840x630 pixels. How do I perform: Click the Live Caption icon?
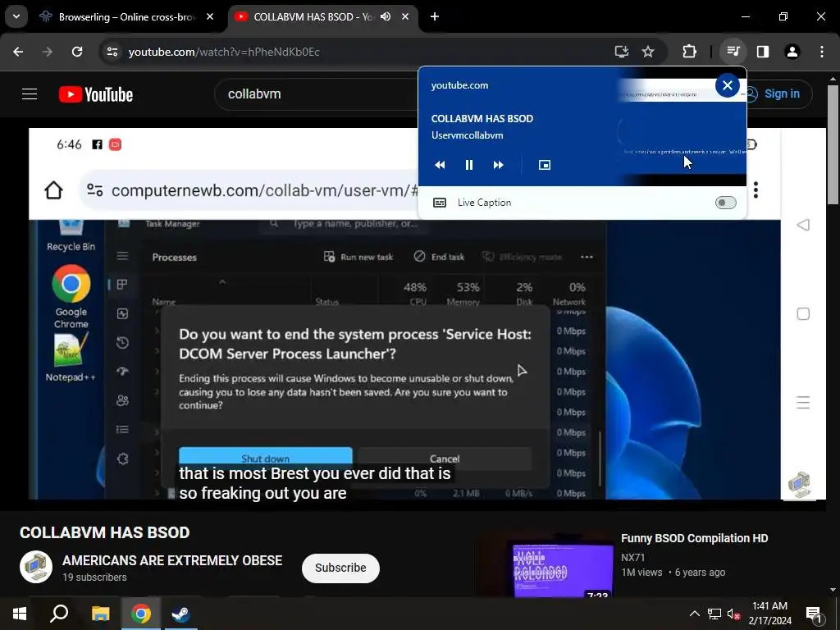pos(440,203)
